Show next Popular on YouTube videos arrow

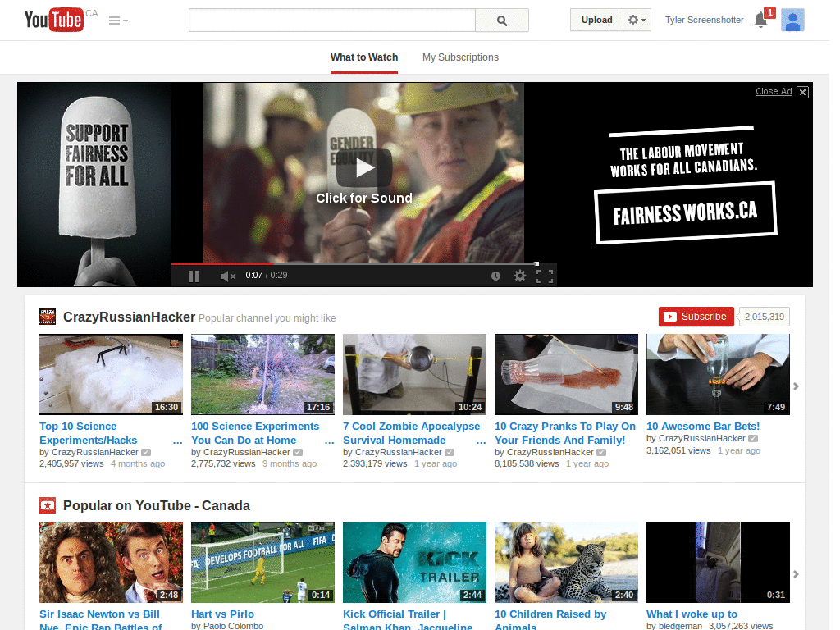click(796, 574)
